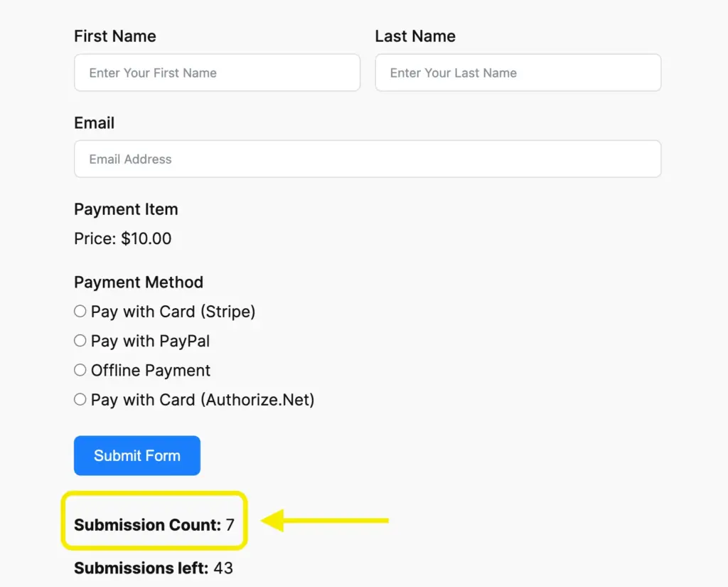Image resolution: width=728 pixels, height=587 pixels.
Task: Click the yellow arrow pointing at Submission Count
Action: pyautogui.click(x=326, y=521)
